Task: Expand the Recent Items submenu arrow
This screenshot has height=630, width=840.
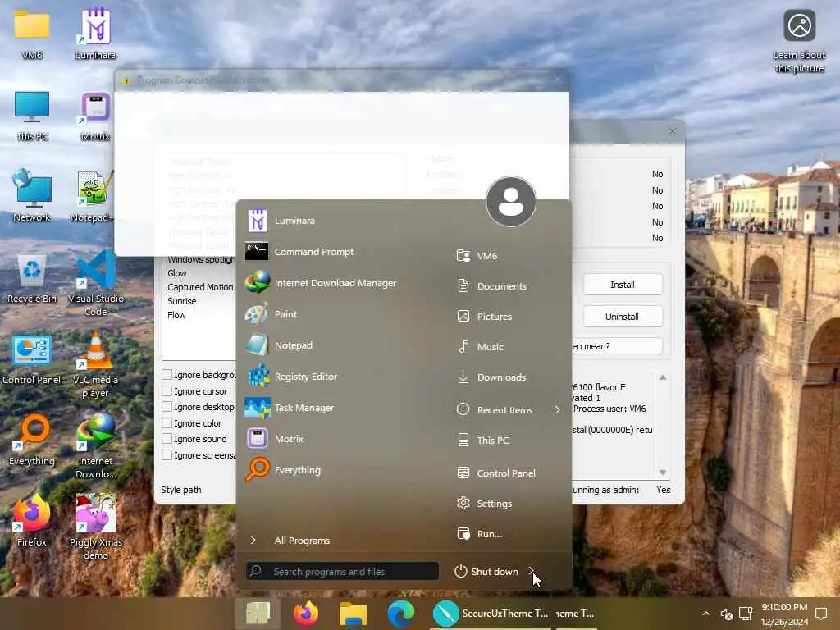Action: tap(558, 410)
